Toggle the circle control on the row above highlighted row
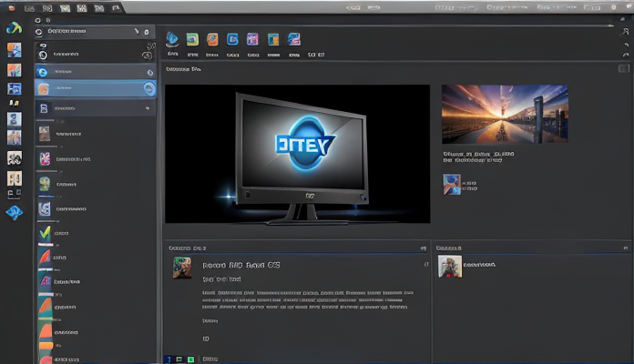Viewport: 634px width, 364px height. point(148,71)
